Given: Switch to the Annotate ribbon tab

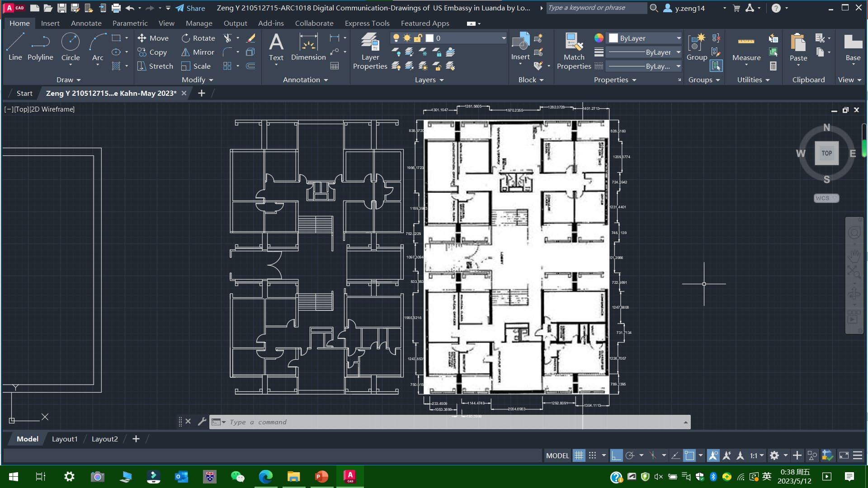Looking at the screenshot, I should click(x=86, y=23).
